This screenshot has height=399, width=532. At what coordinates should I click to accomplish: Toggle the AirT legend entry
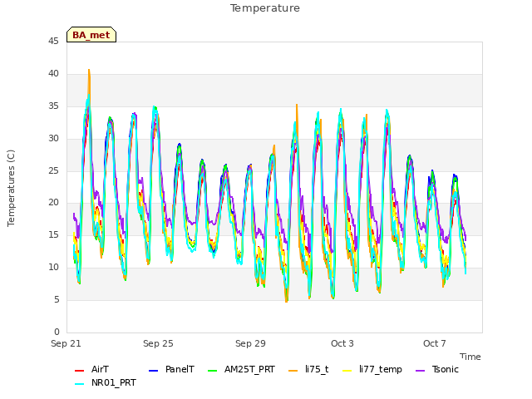pyautogui.click(x=91, y=369)
